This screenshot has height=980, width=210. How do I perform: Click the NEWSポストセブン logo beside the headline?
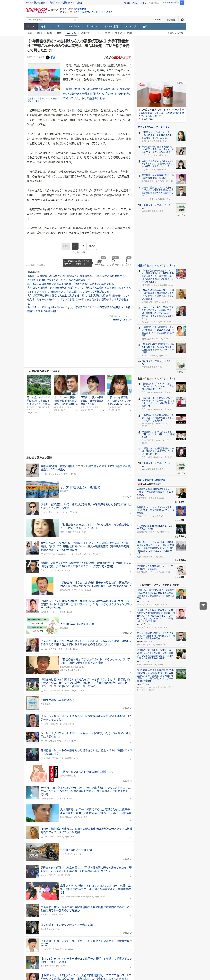point(117,57)
